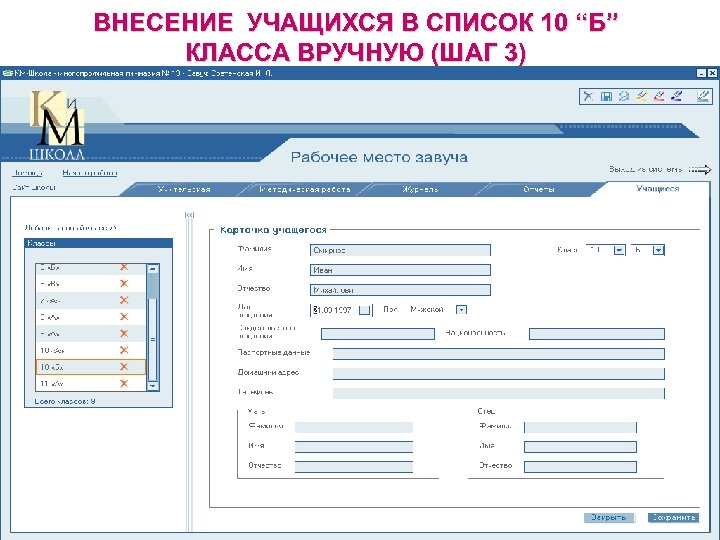Click the crossed-tools icon in the top toolbar

coord(588,96)
